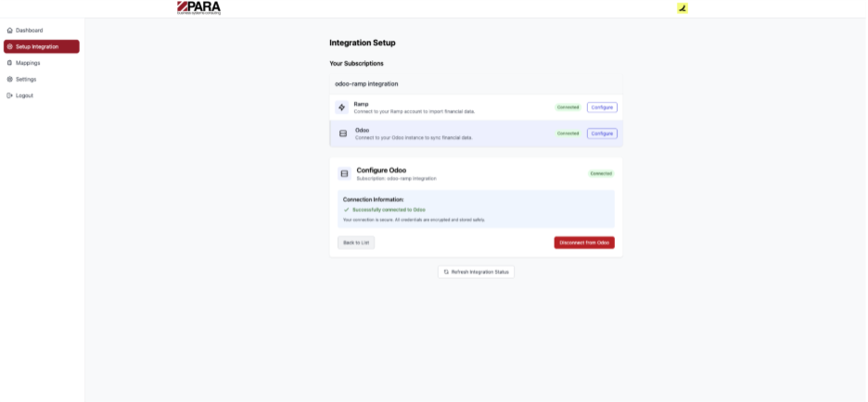Click the Dashboard home icon
The height and width of the screenshot is (402, 868).
point(10,31)
